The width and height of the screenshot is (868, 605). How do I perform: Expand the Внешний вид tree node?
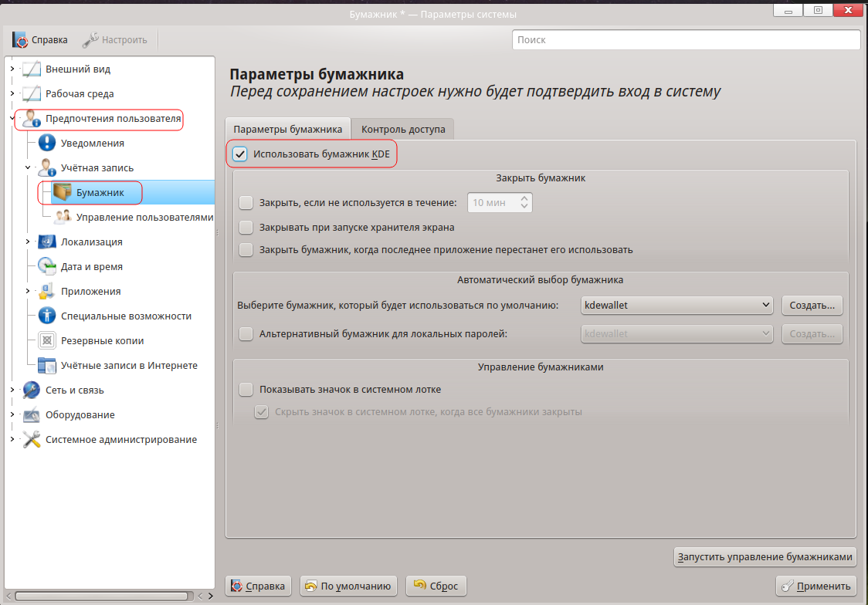pyautogui.click(x=12, y=69)
